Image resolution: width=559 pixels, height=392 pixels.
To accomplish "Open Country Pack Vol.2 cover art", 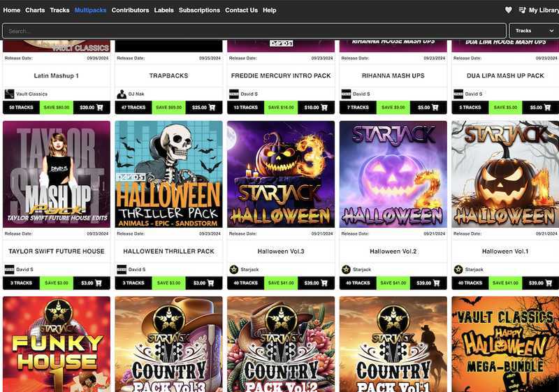I will [x=281, y=344].
